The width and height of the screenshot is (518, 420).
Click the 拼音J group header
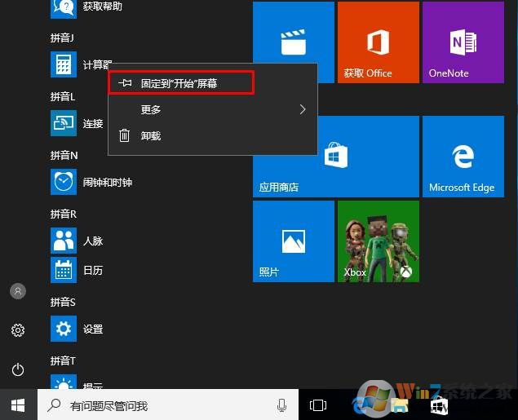(62, 38)
